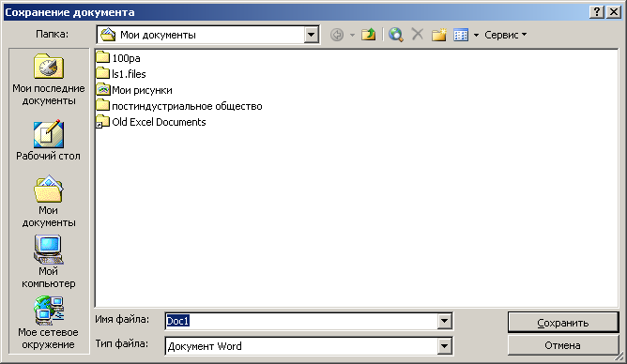Go up one folder level
627x364 pixels.
[x=368, y=35]
